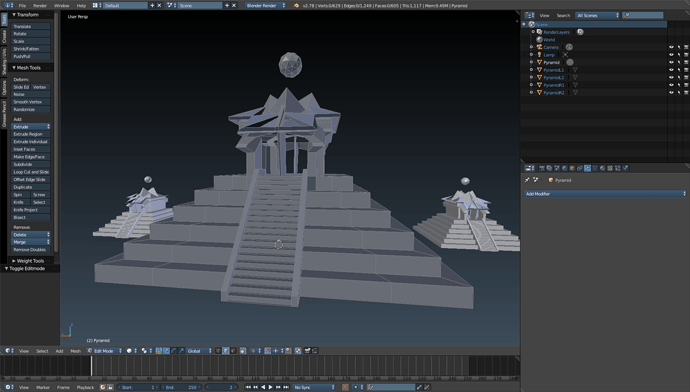Open the Render properties tab icon
Viewport: 690px width, 392px height.
click(x=542, y=168)
